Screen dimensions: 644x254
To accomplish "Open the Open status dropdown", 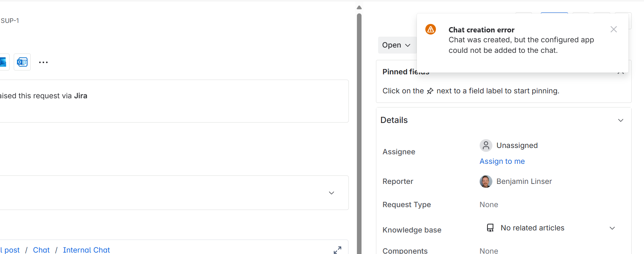I will (396, 45).
